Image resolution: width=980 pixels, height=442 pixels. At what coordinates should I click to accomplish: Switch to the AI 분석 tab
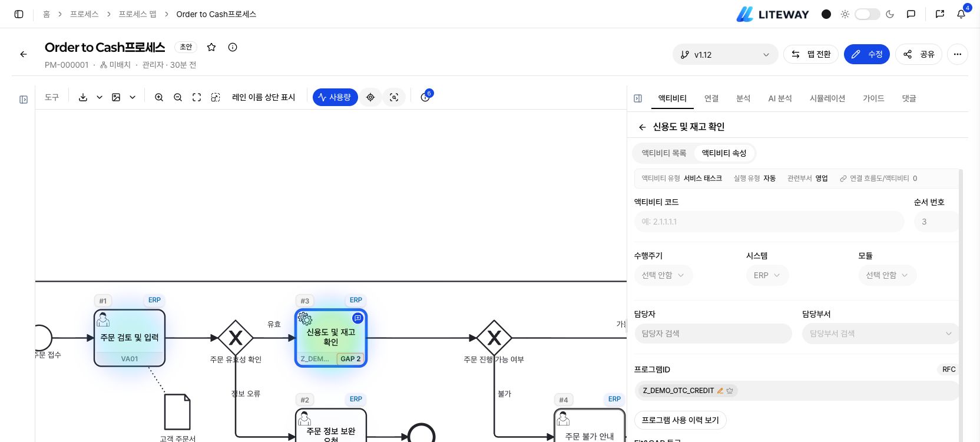click(x=780, y=98)
